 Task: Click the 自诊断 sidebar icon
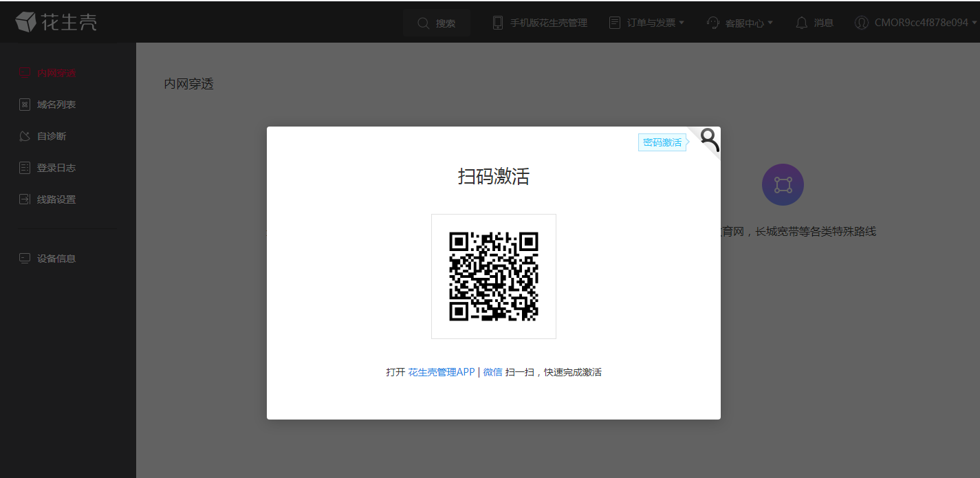[x=24, y=136]
